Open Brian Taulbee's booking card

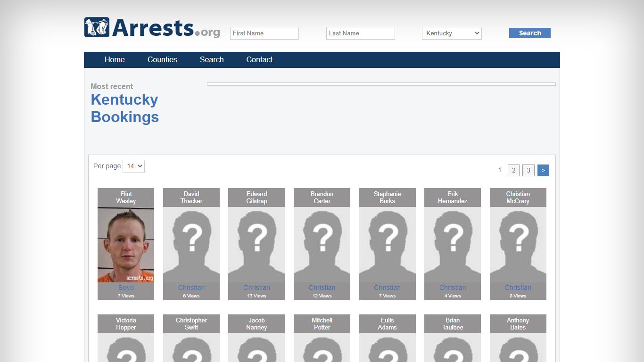pyautogui.click(x=453, y=338)
